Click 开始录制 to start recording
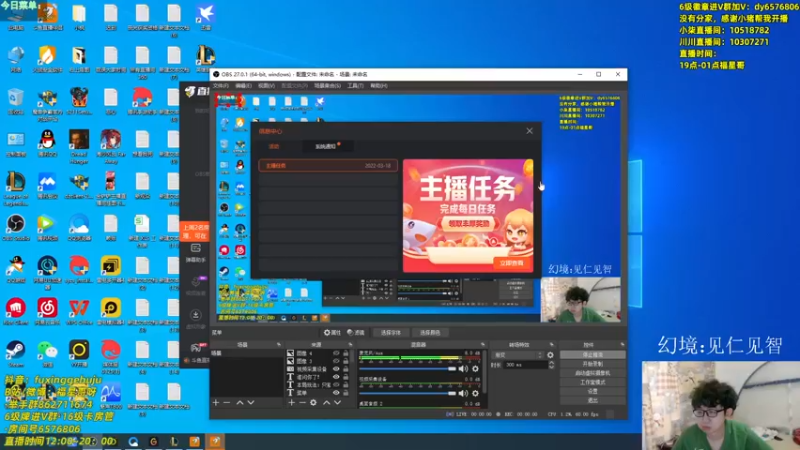The width and height of the screenshot is (800, 450). tap(592, 364)
